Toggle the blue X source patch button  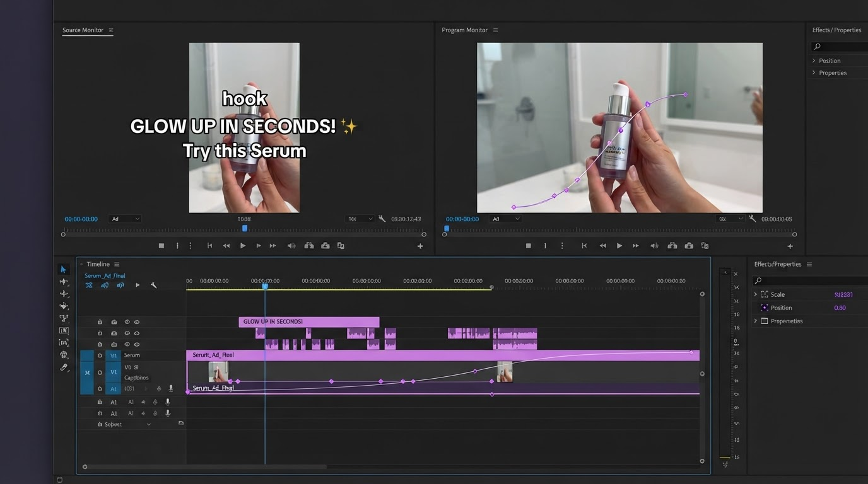click(x=87, y=372)
